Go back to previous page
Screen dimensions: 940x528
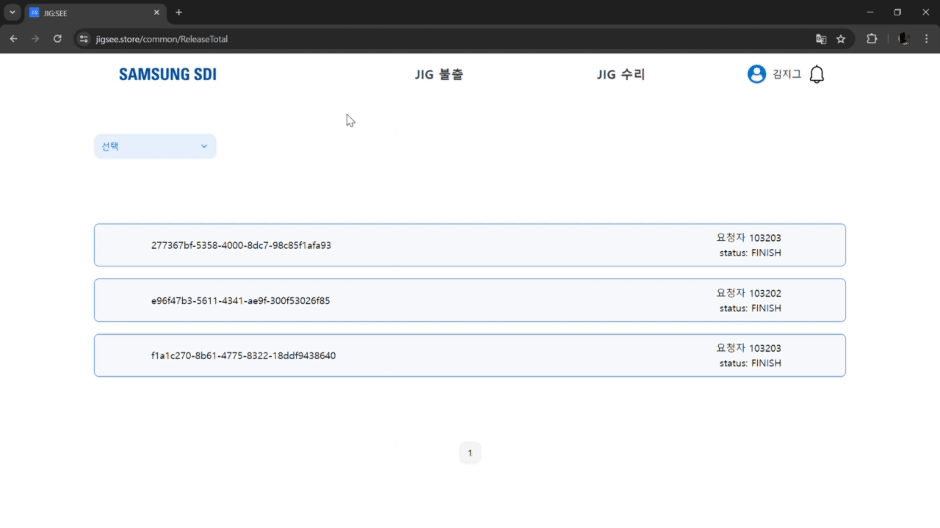click(14, 39)
